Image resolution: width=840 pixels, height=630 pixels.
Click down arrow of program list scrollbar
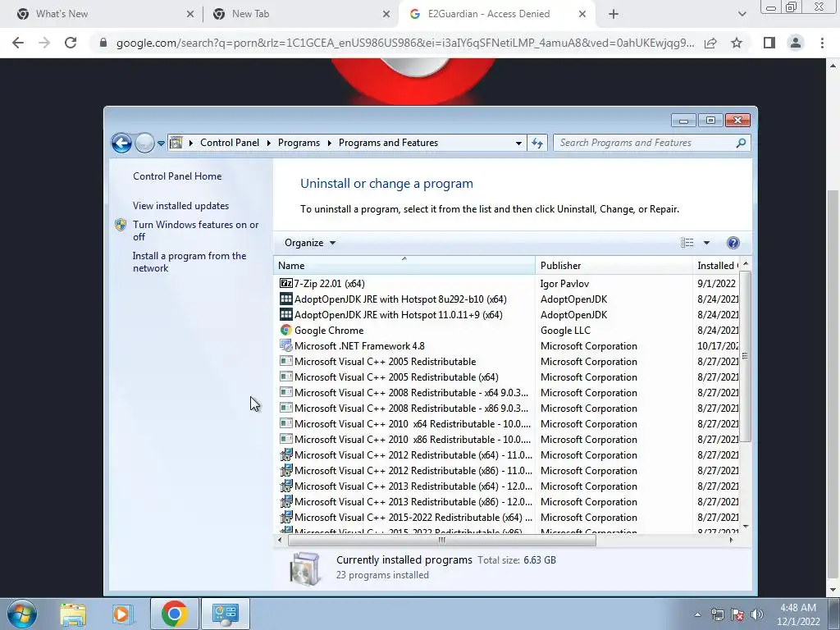coord(745,527)
